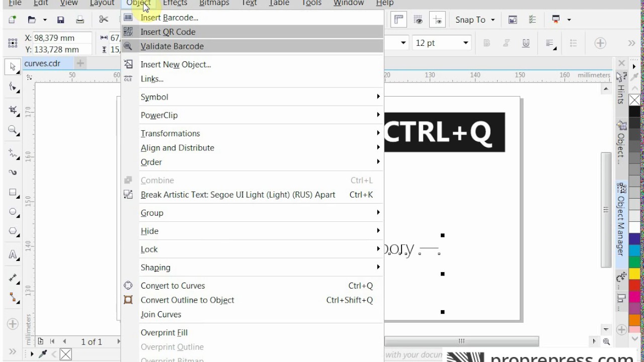The height and width of the screenshot is (362, 644).
Task: Choose Convert to Curves menu entry
Action: [252, 286]
